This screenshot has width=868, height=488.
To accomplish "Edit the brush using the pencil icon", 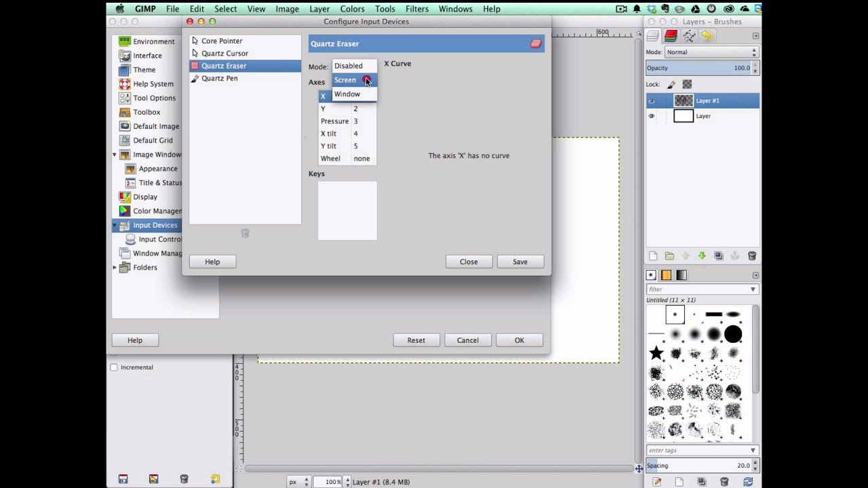I will click(656, 482).
